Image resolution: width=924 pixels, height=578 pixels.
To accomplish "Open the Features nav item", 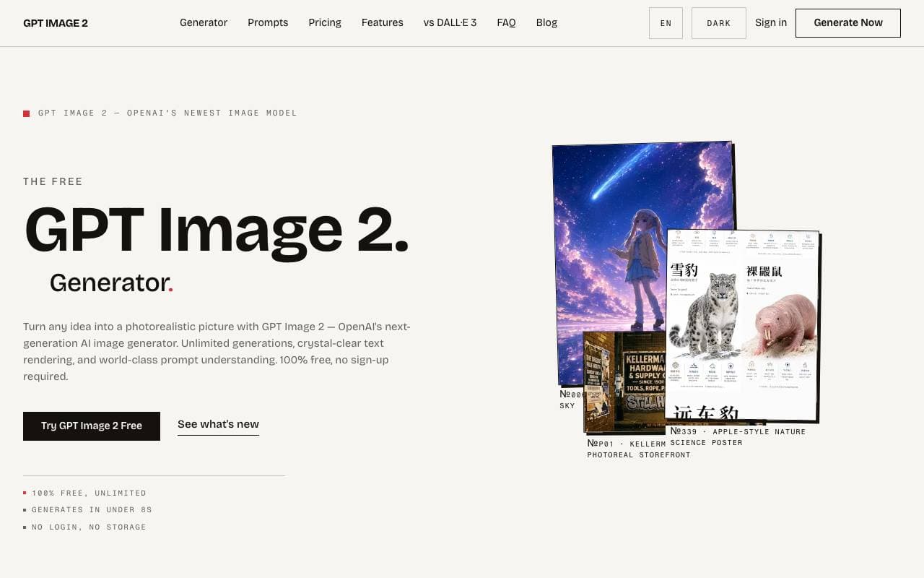I will tap(383, 22).
